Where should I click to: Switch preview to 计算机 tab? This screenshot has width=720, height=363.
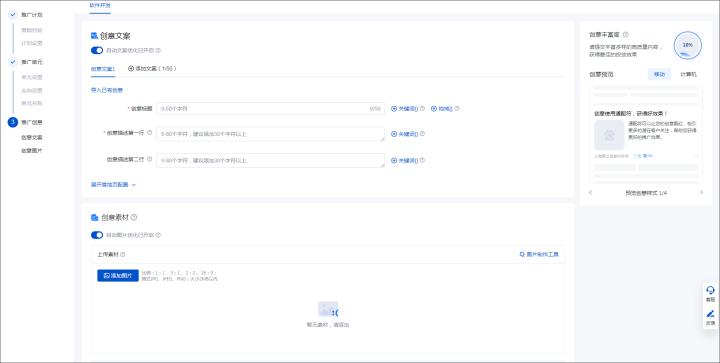688,74
